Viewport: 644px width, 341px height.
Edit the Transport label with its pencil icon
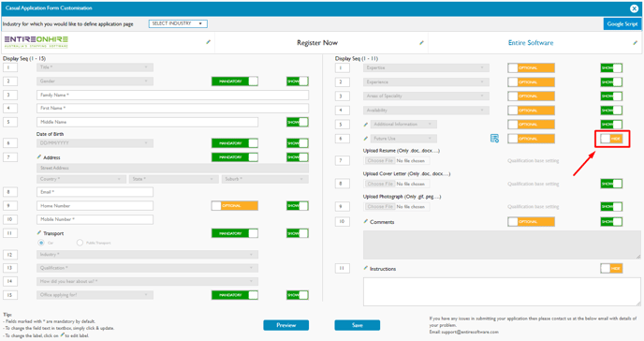pos(39,232)
